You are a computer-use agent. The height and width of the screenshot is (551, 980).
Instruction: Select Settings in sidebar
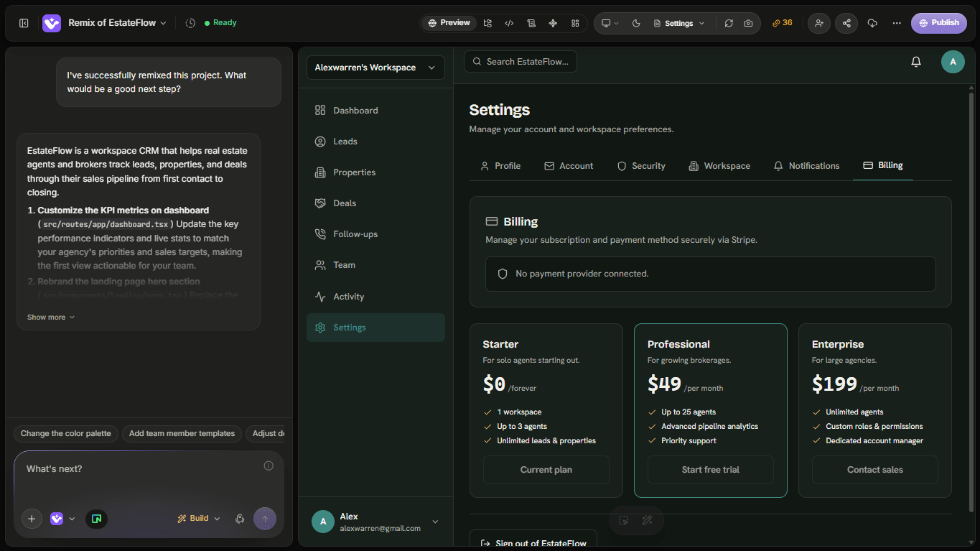tap(375, 328)
